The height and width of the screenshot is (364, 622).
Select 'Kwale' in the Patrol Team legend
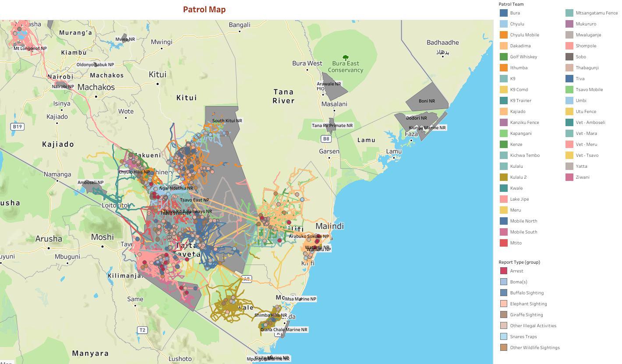pos(516,188)
